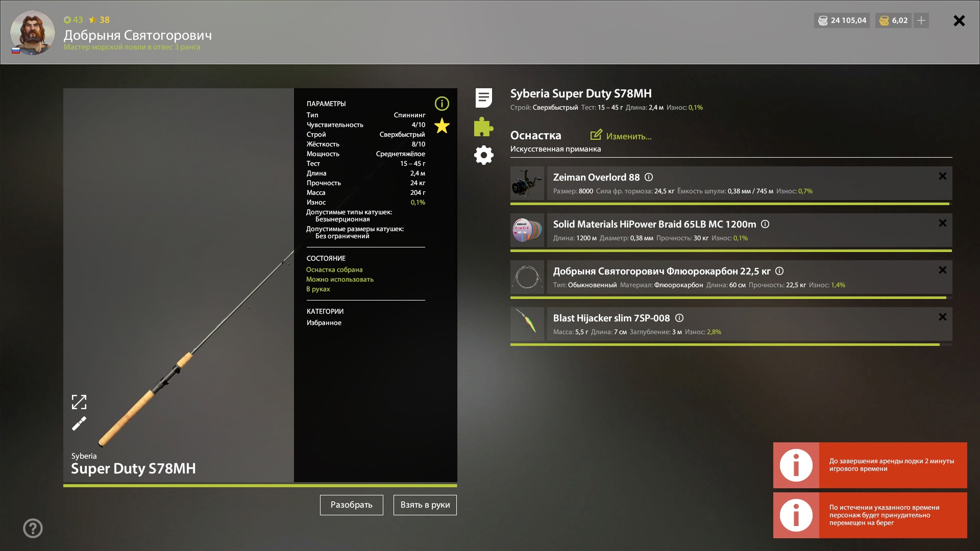Click the lure durability bar under Blast Hijacker
The width and height of the screenshot is (980, 551).
[x=731, y=344]
